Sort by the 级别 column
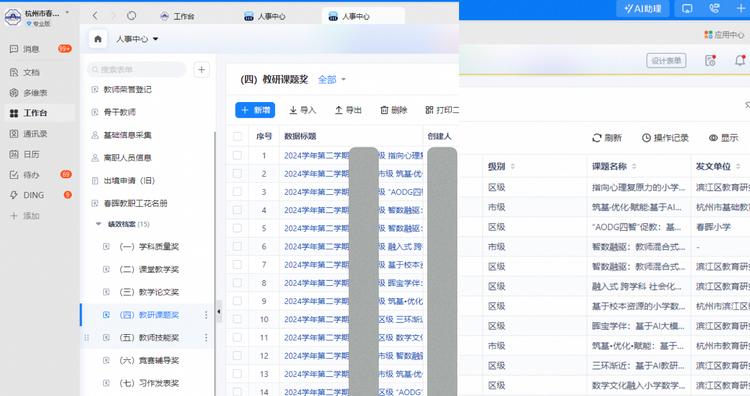The height and width of the screenshot is (396, 750). point(513,166)
